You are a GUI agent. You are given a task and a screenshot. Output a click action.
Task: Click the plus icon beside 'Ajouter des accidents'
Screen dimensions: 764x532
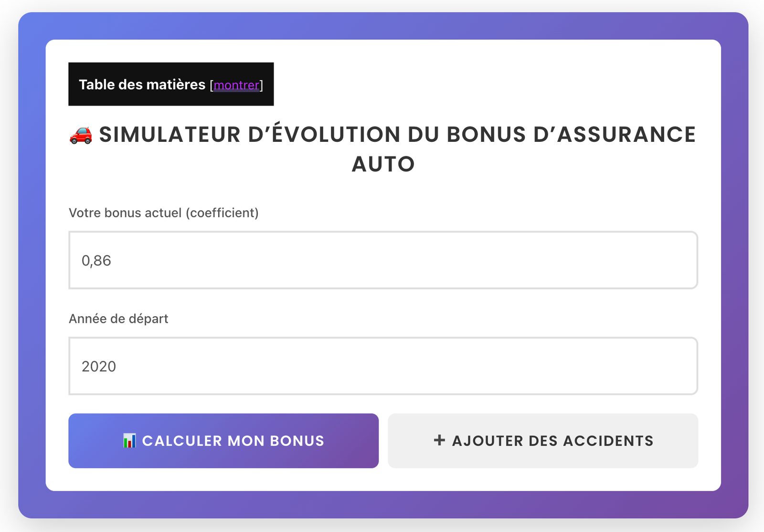click(438, 440)
